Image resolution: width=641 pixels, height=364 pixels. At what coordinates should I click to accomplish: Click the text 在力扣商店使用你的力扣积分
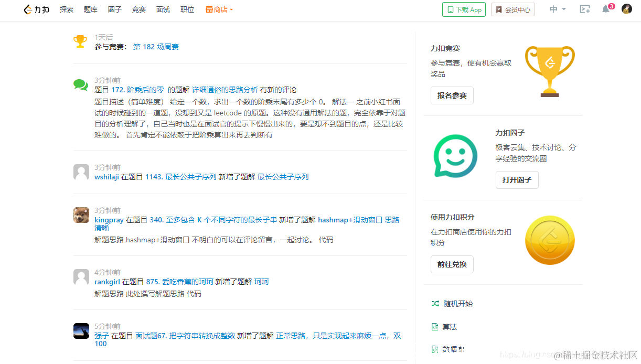pyautogui.click(x=471, y=238)
